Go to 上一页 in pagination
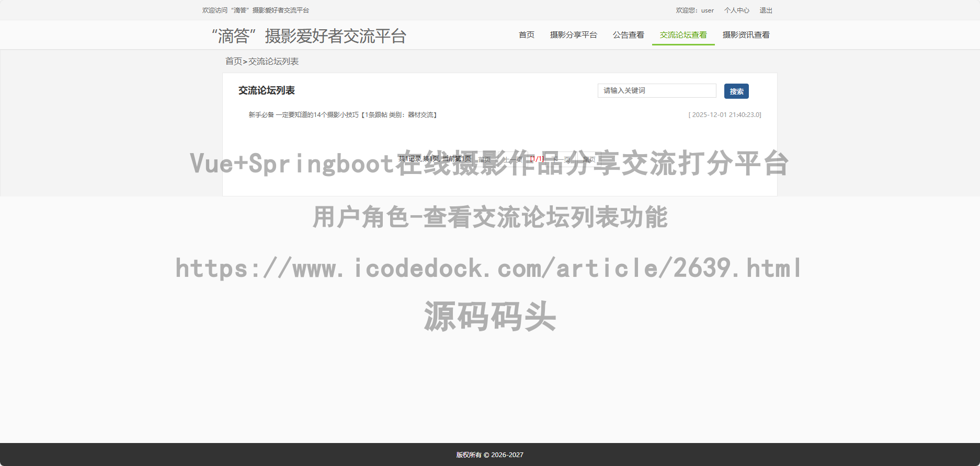980x466 pixels. click(512, 159)
